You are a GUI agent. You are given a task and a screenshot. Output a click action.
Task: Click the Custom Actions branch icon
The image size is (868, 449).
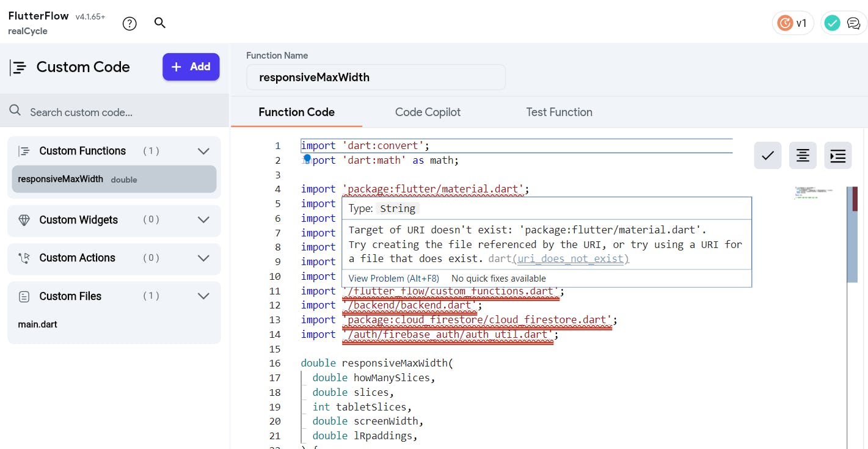(x=24, y=258)
